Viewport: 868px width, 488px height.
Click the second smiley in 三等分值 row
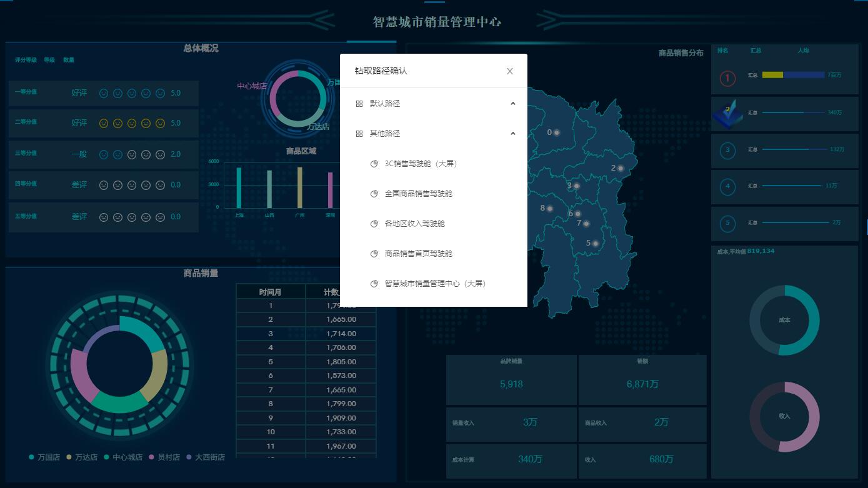point(117,154)
